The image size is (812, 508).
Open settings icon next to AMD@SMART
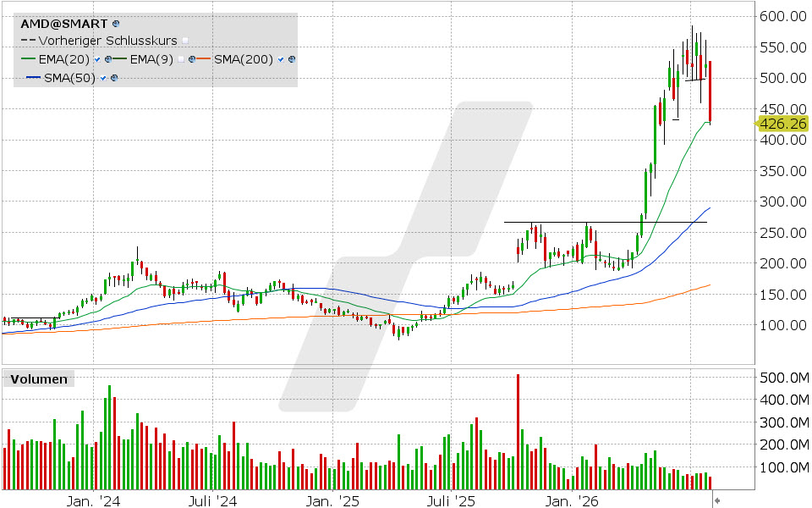tap(116, 24)
